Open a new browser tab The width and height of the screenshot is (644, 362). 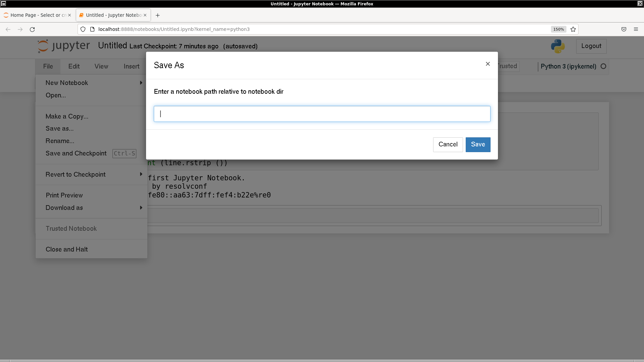pos(157,15)
